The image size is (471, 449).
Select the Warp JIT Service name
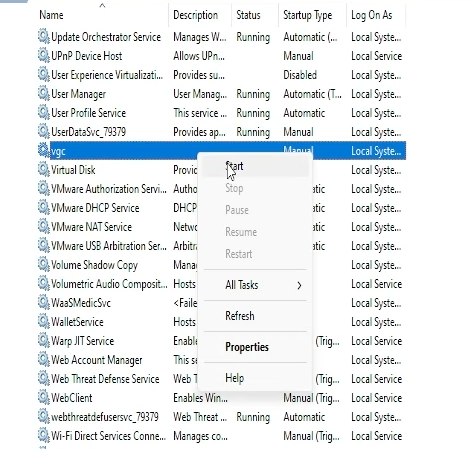(x=82, y=341)
